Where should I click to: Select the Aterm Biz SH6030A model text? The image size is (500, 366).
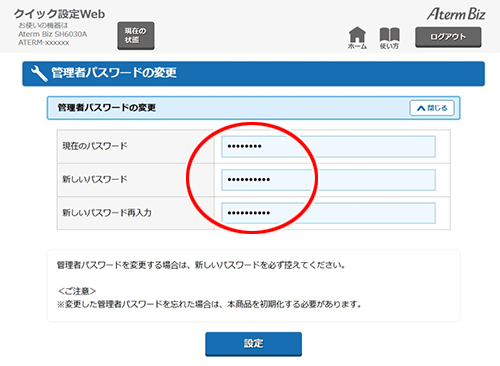[x=53, y=34]
